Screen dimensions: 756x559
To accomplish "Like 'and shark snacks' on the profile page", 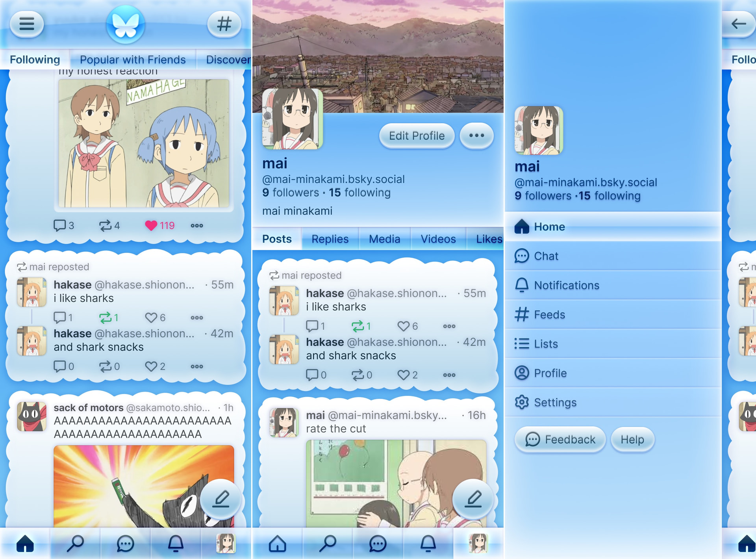I will 408,375.
